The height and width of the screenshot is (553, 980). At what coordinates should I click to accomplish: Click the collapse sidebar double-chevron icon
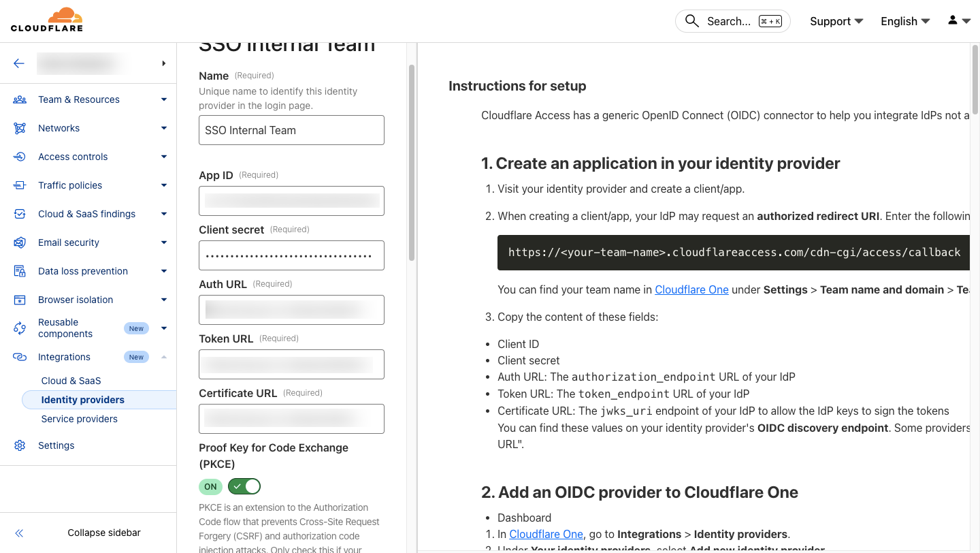click(x=20, y=533)
